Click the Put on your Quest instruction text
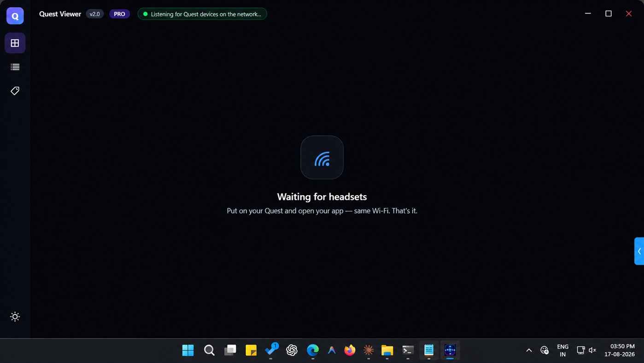This screenshot has height=363, width=644. click(x=322, y=211)
